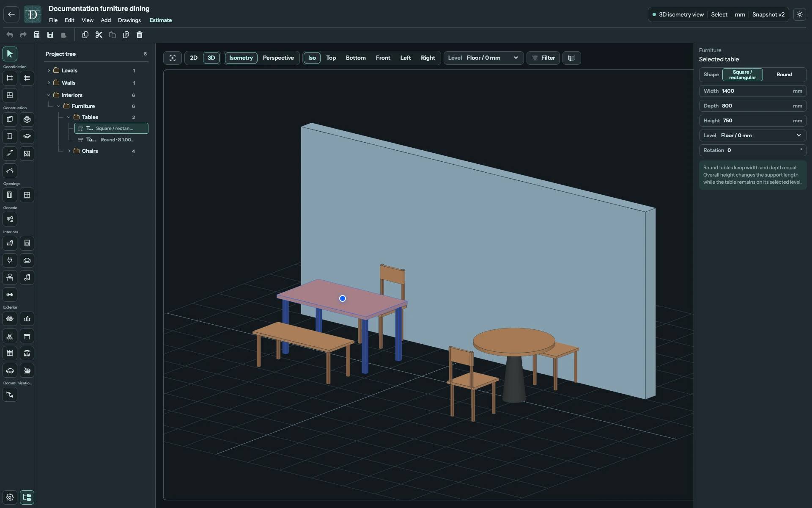This screenshot has height=508, width=812.
Task: Choose the plants tool in Exterior
Action: 27,370
